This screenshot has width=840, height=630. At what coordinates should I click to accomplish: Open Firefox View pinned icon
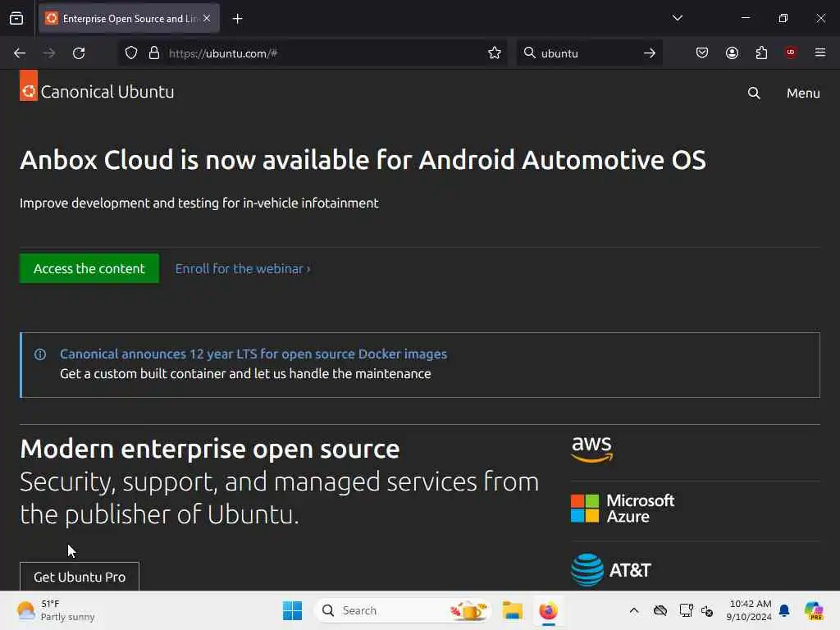click(16, 18)
